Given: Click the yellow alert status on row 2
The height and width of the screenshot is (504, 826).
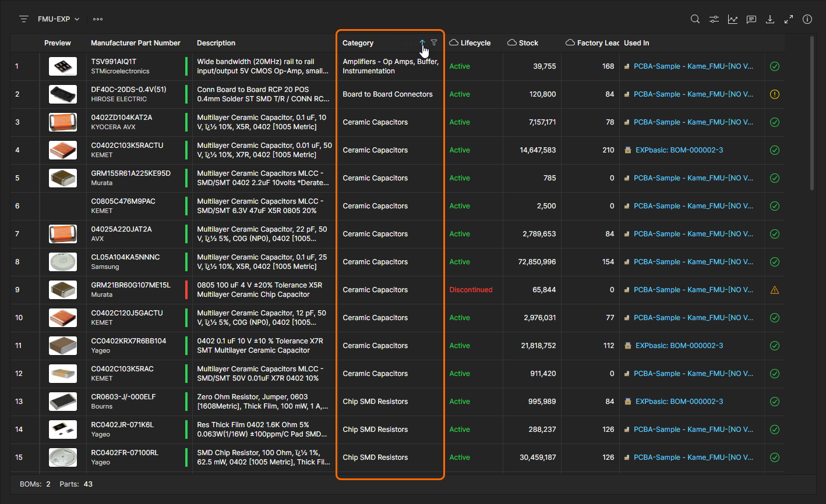Looking at the screenshot, I should pos(774,94).
